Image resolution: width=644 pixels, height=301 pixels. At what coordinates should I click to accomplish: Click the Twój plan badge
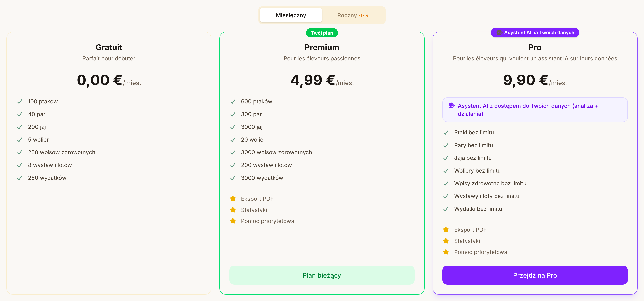[x=322, y=33]
